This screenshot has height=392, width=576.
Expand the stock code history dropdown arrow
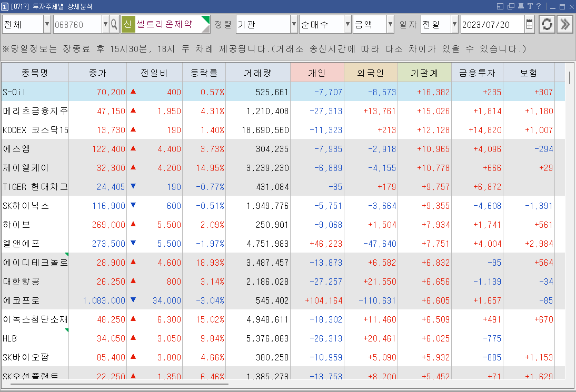click(105, 25)
